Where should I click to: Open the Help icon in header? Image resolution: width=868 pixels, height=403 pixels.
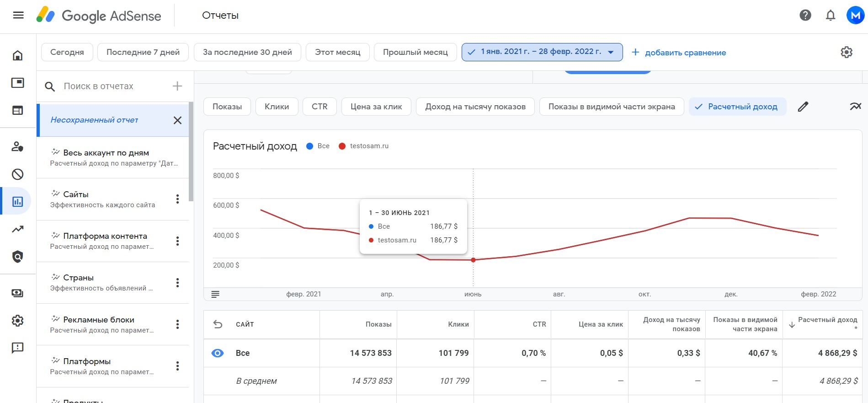(805, 16)
